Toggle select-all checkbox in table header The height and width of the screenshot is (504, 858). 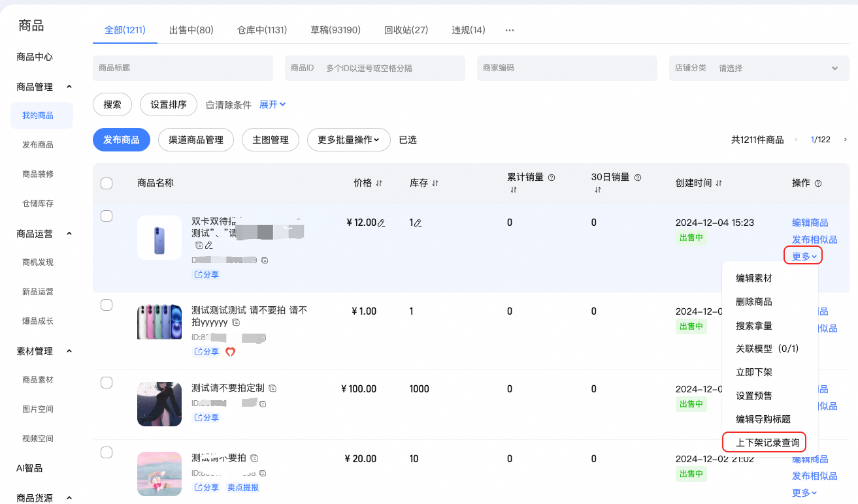[x=107, y=183]
